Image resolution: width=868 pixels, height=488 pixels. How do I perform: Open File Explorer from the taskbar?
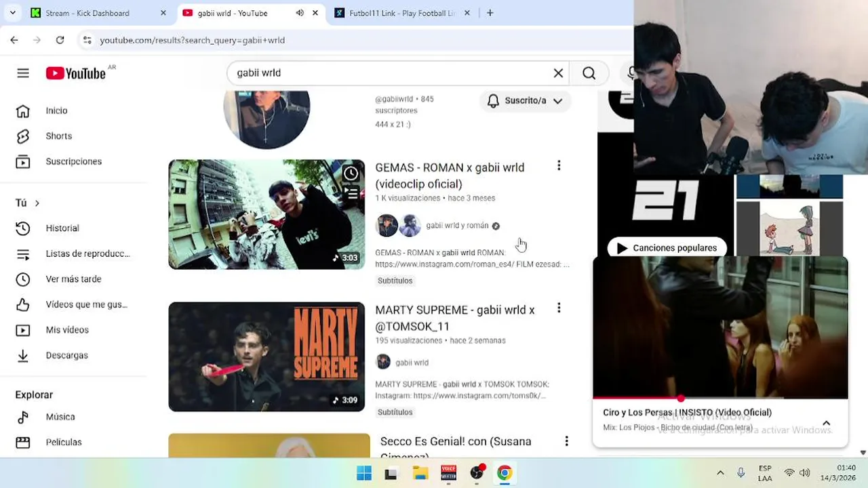coord(420,473)
